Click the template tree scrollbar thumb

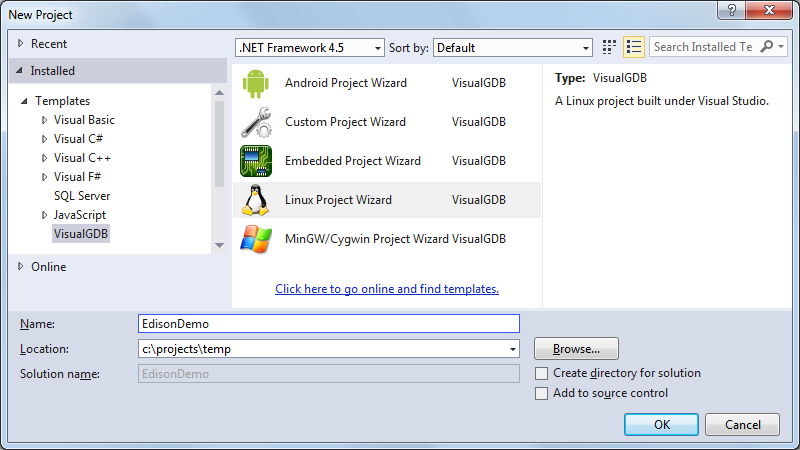point(219,144)
